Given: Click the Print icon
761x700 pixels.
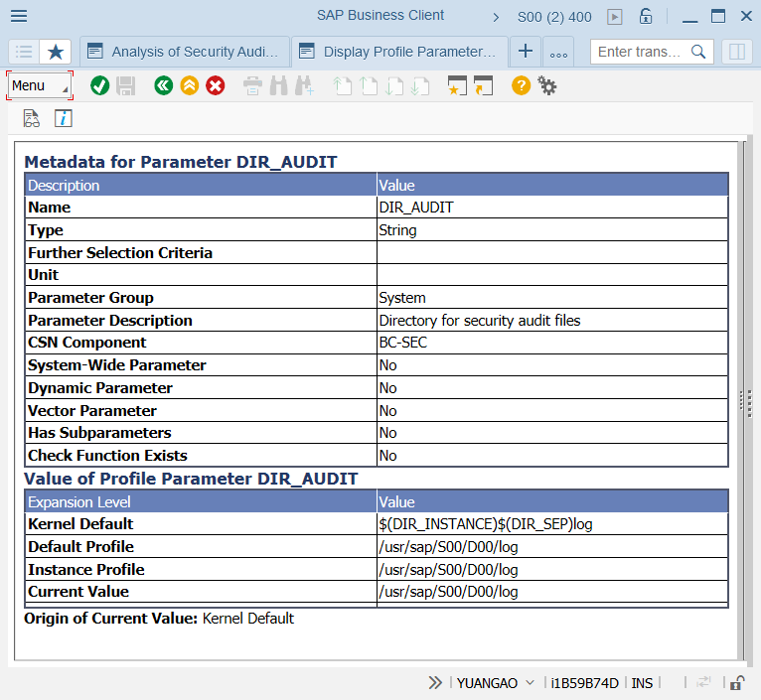Looking at the screenshot, I should click(252, 85).
